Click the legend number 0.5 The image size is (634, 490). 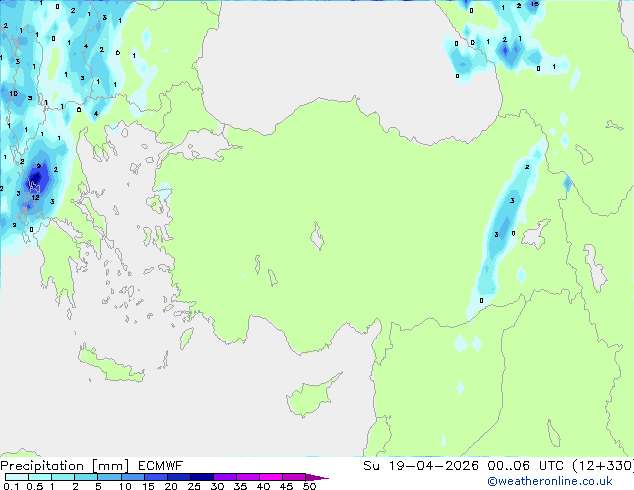34,486
